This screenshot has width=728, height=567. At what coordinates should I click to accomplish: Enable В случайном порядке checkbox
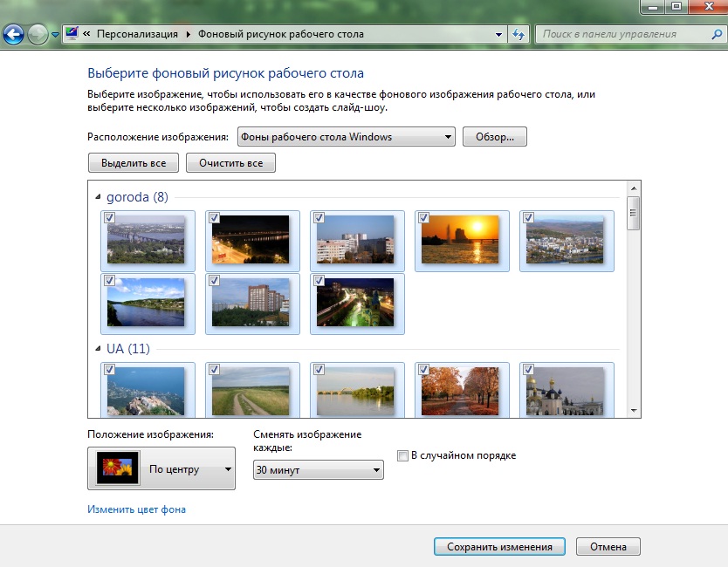point(402,455)
